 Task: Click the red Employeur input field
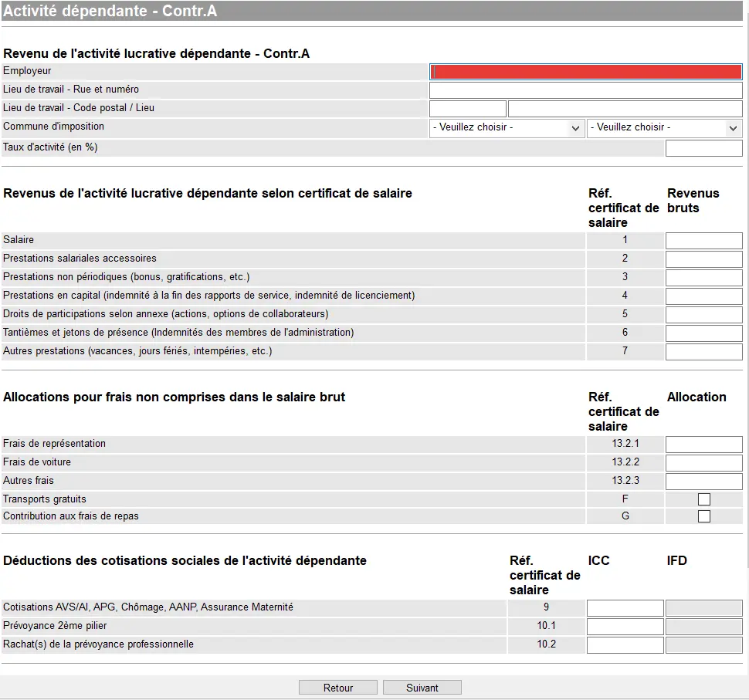585,72
